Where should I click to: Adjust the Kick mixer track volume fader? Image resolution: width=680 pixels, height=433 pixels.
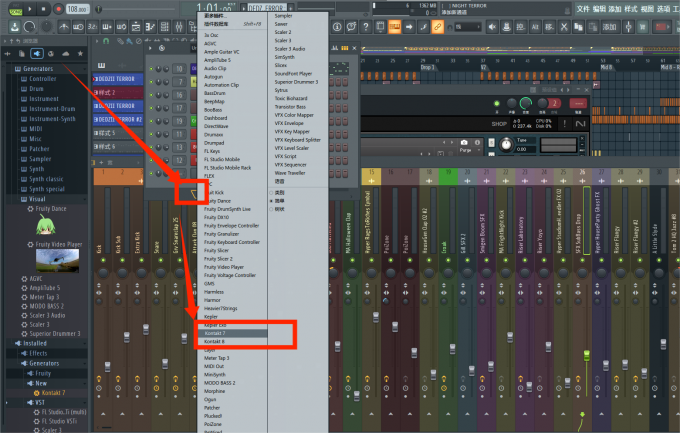[108, 366]
